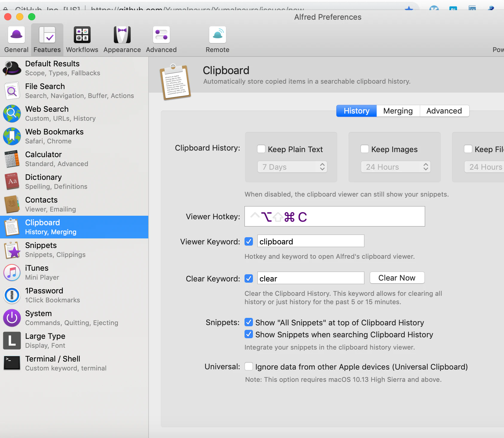Select Web Bookmarks in the features list

coord(74,136)
